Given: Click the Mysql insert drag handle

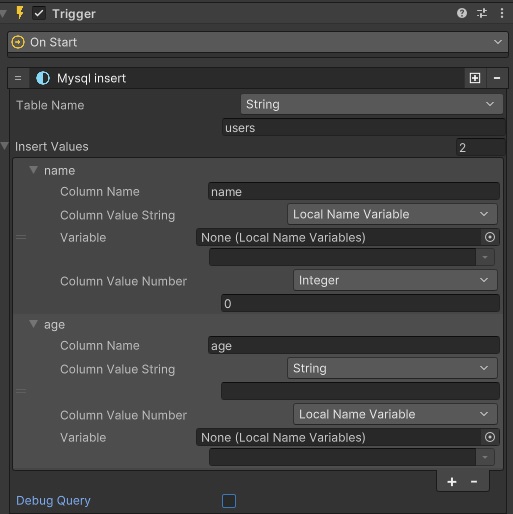Looking at the screenshot, I should (18, 78).
